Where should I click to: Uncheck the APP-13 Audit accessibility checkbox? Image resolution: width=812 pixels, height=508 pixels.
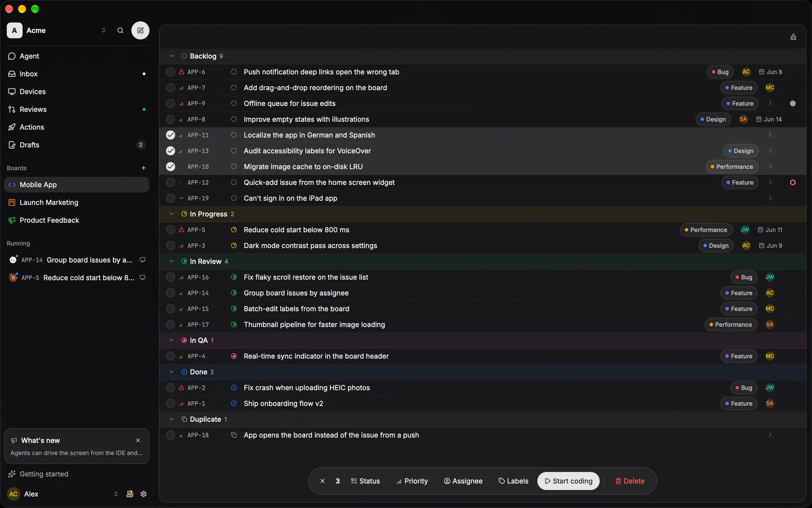[x=171, y=151]
